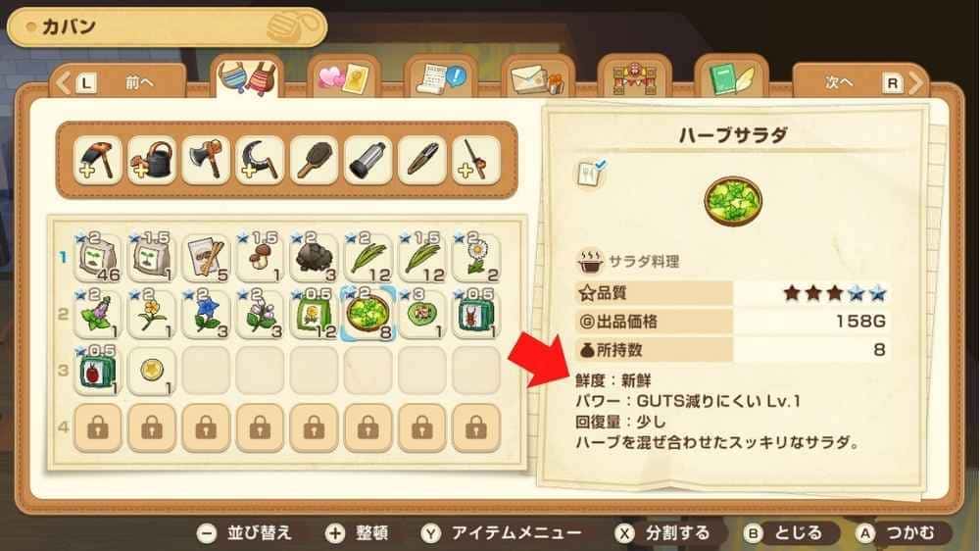This screenshot has width=980, height=551.
Task: Select the gold coin item in row 3
Action: [x=152, y=372]
